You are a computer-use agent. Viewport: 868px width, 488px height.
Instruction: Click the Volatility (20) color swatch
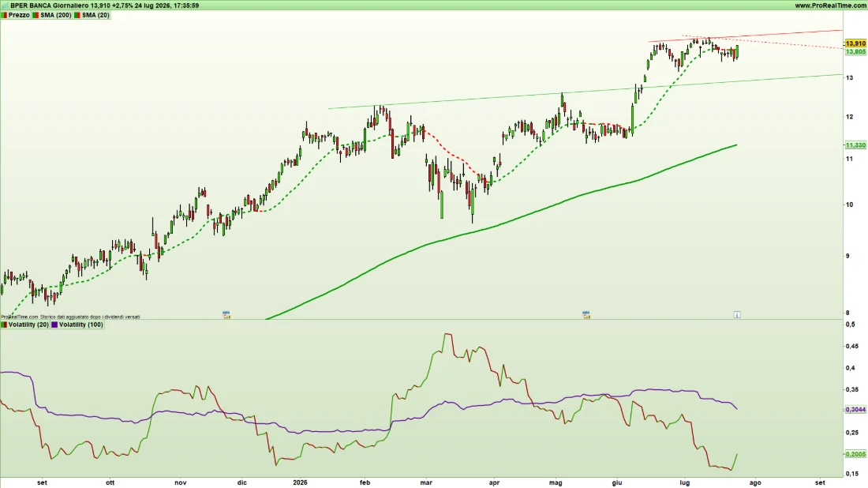point(4,325)
